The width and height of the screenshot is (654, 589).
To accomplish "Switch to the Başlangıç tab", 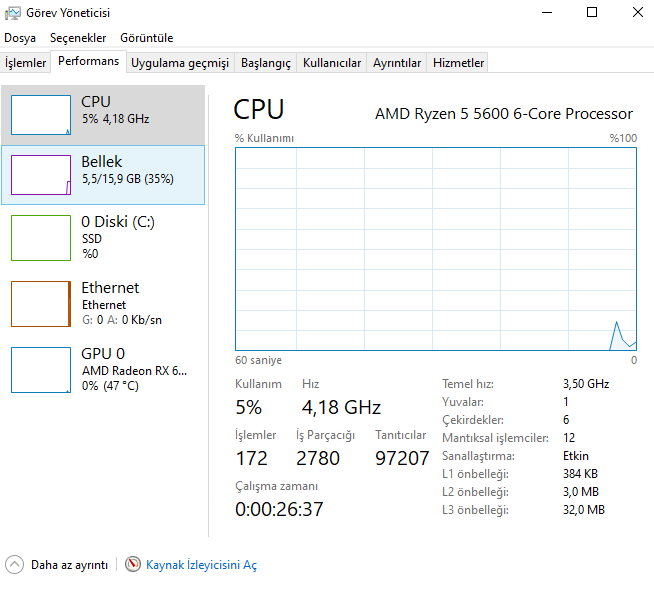I will 266,62.
